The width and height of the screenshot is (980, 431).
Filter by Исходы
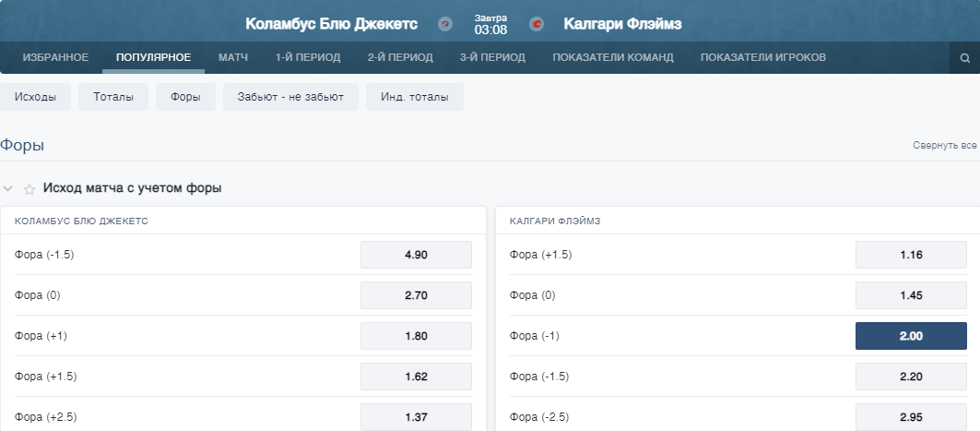coord(36,97)
